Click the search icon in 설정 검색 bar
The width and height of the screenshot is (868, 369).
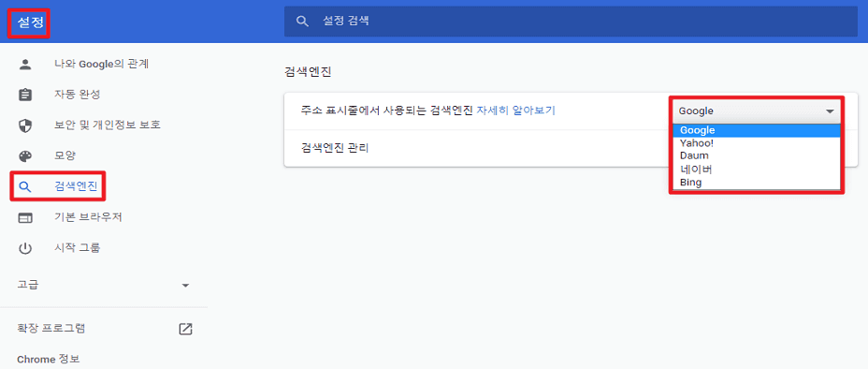coord(302,22)
